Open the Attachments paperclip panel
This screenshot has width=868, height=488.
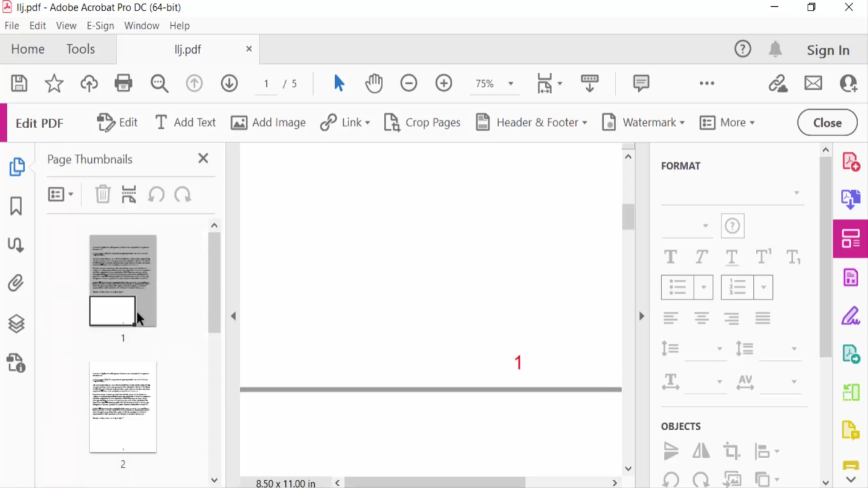[x=16, y=283]
